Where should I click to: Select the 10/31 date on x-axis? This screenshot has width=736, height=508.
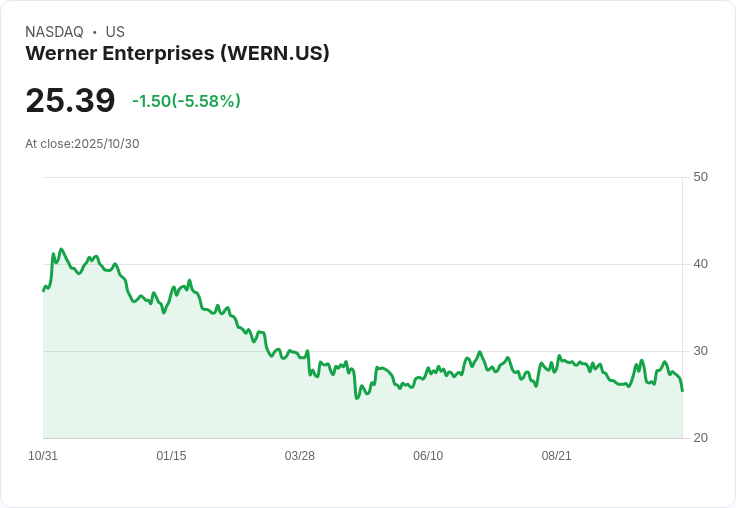(43, 456)
